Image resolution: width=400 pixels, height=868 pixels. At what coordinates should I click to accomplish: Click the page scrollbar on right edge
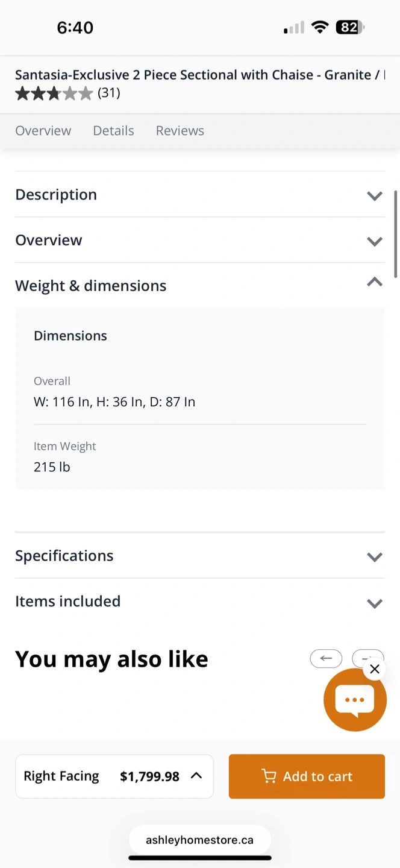tap(396, 234)
